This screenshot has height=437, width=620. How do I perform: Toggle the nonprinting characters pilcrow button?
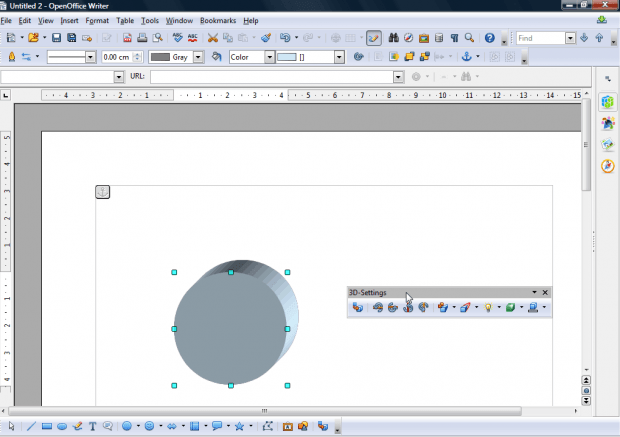[454, 38]
